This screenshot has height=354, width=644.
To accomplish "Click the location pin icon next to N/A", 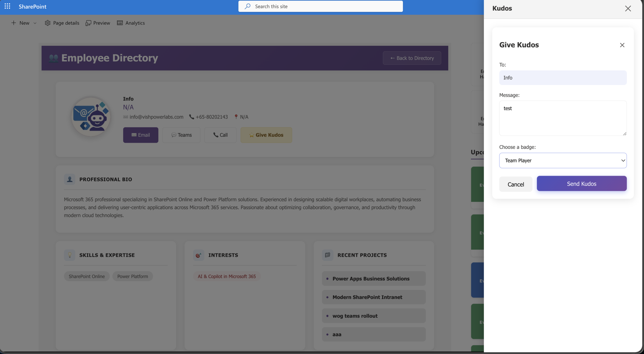I will (236, 117).
